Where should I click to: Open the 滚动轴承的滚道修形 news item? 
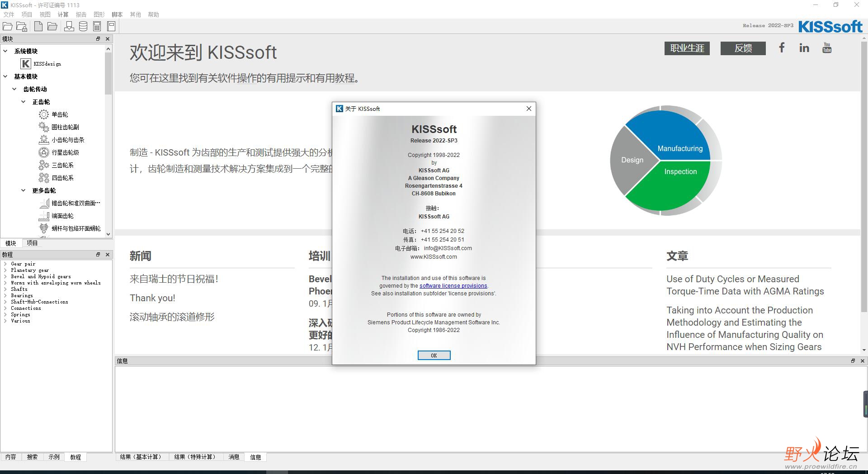tap(172, 317)
